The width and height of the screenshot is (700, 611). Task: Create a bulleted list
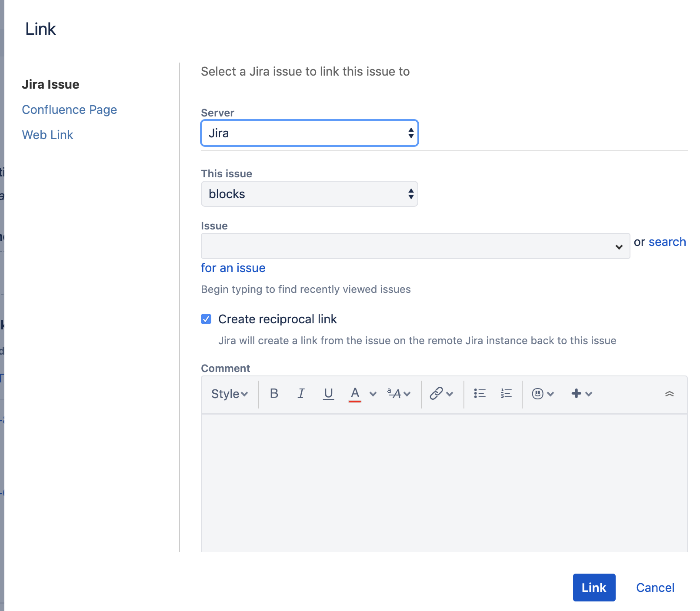pos(480,394)
